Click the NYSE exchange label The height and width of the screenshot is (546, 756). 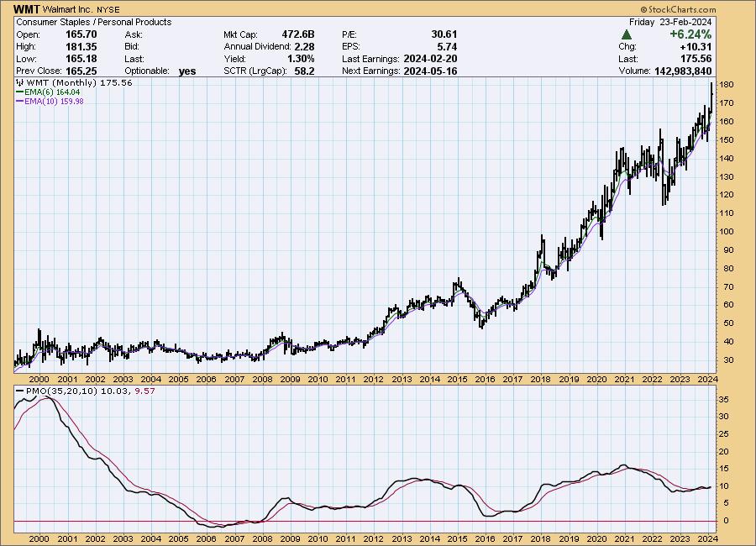click(x=108, y=9)
